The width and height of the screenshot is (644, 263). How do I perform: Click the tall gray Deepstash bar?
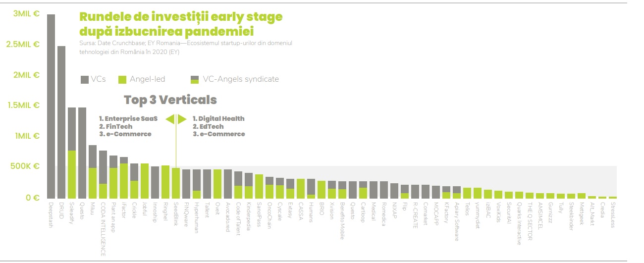[51, 106]
